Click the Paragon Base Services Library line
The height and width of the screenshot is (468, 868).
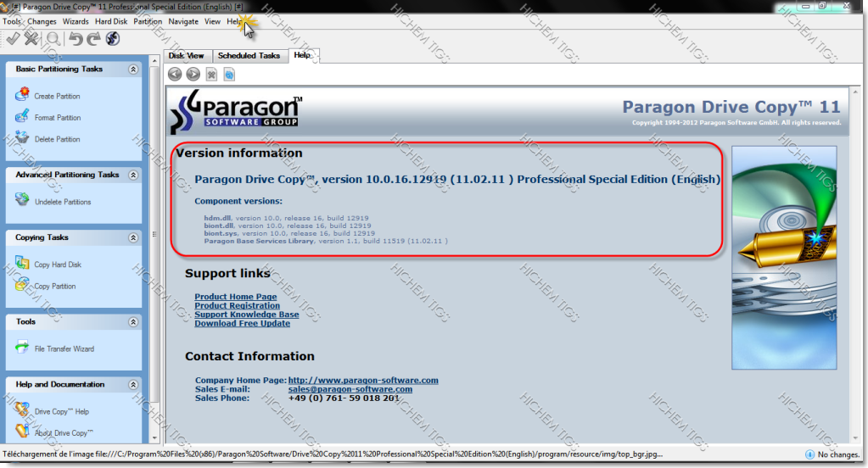point(326,241)
